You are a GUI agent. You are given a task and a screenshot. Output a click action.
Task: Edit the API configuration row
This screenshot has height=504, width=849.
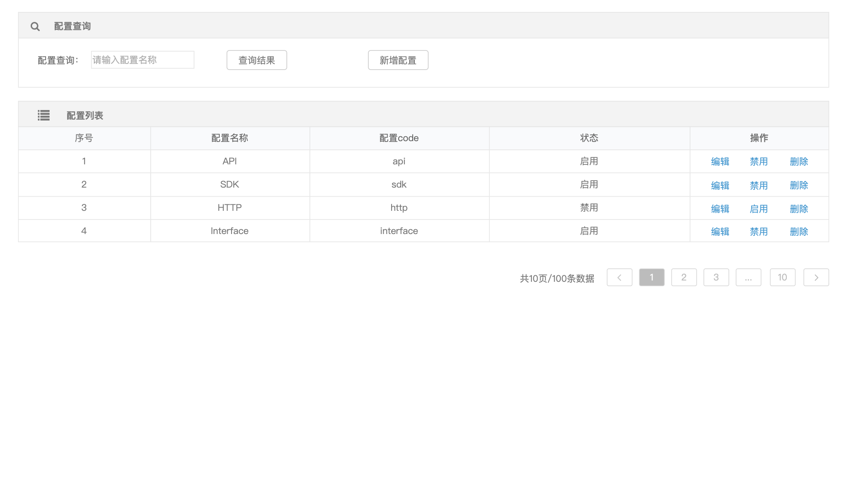[x=720, y=162]
